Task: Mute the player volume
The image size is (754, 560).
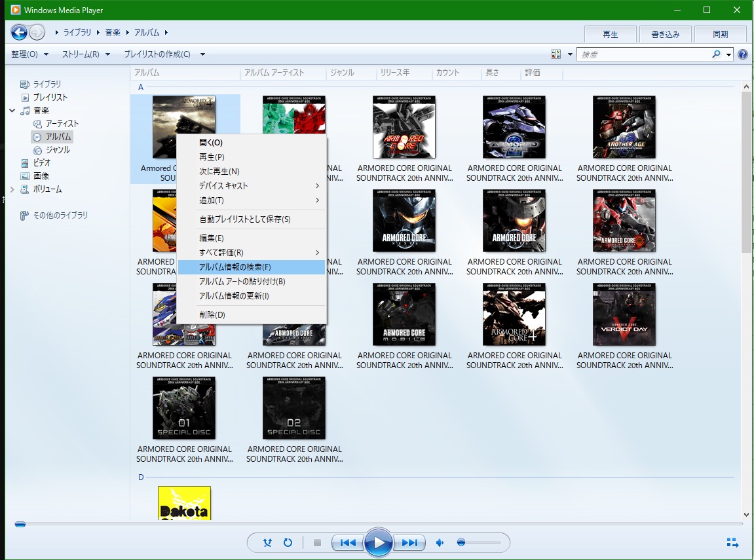Action: point(439,543)
